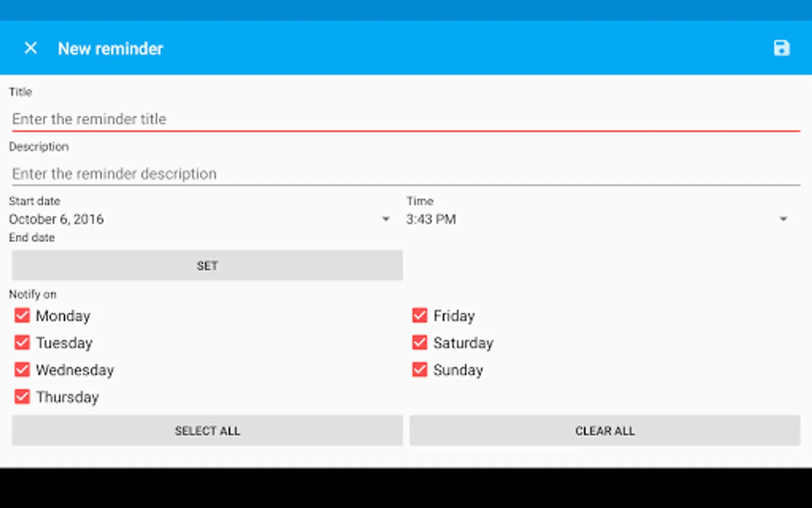Uncheck the Saturday checkbox
Screen dimensions: 812x508
click(x=420, y=343)
